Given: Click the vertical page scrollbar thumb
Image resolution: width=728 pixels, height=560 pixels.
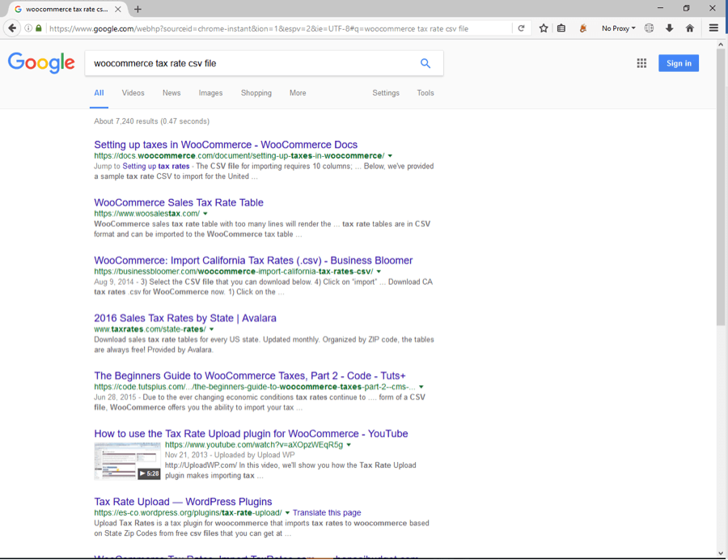Looking at the screenshot, I should point(721,187).
